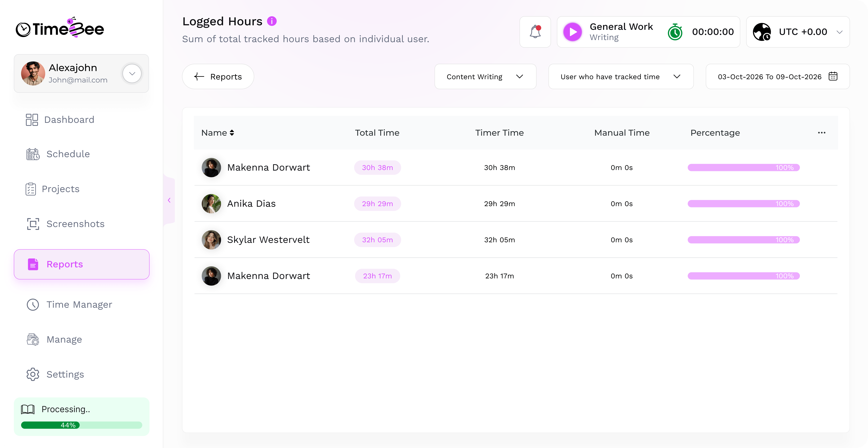Click the Processing book icon
The width and height of the screenshot is (868, 448).
coord(28,409)
